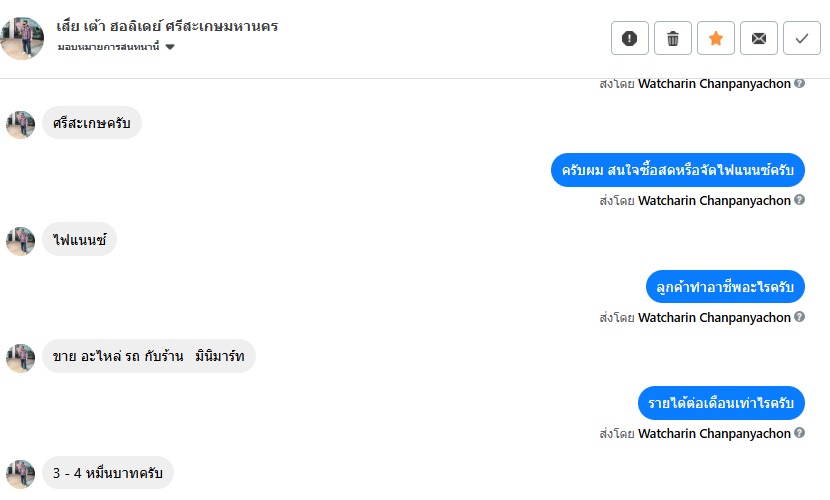
Task: Mark conversation with the orange star
Action: pos(716,38)
